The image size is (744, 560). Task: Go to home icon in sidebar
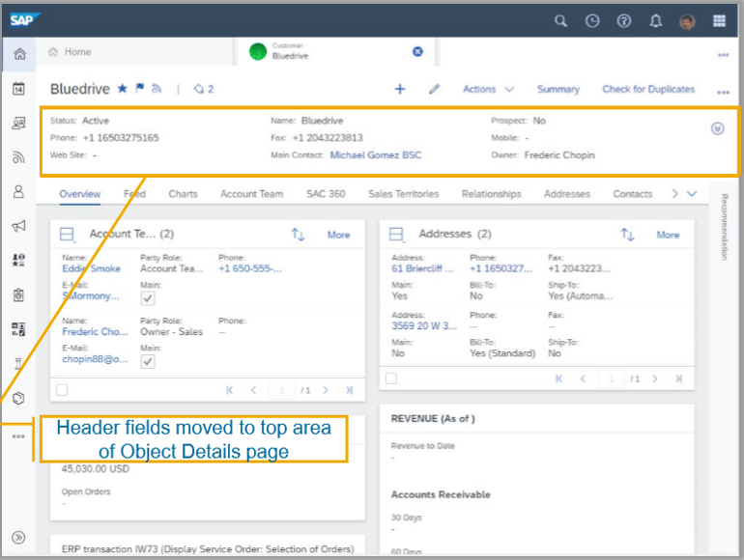pyautogui.click(x=19, y=54)
